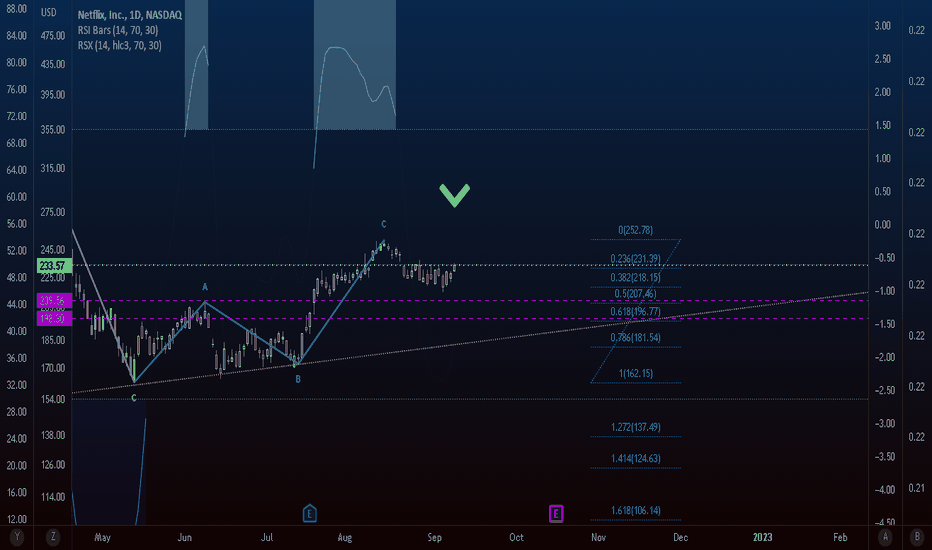The image size is (932, 550).
Task: Click Dec on the time axis
Action: coord(681,538)
